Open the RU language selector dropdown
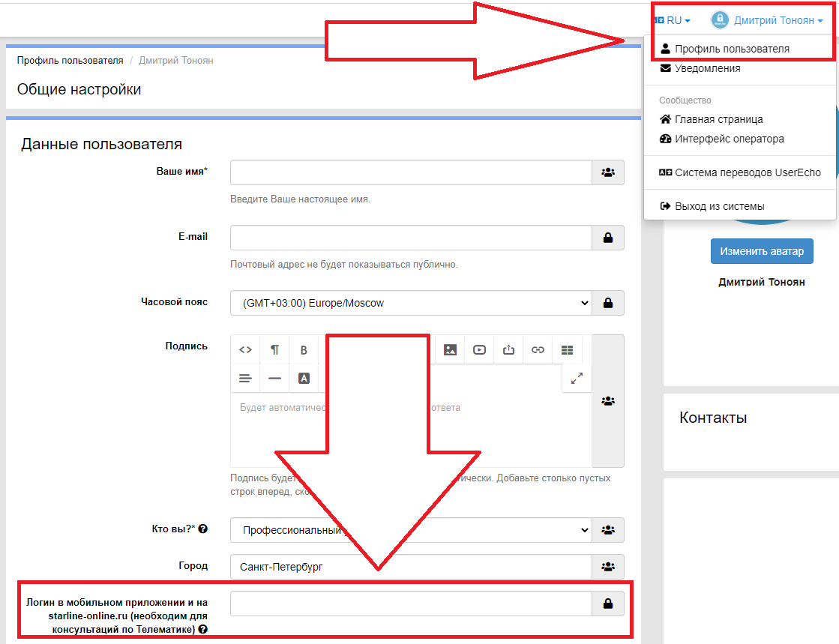The width and height of the screenshot is (839, 644). tap(673, 20)
